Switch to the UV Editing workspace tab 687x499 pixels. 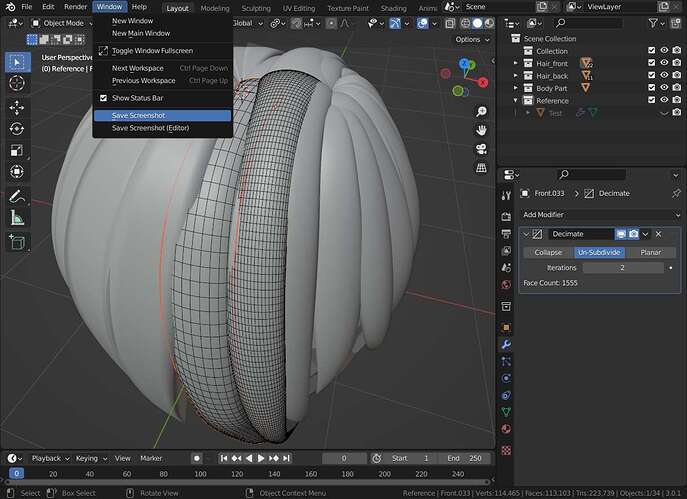coord(299,8)
